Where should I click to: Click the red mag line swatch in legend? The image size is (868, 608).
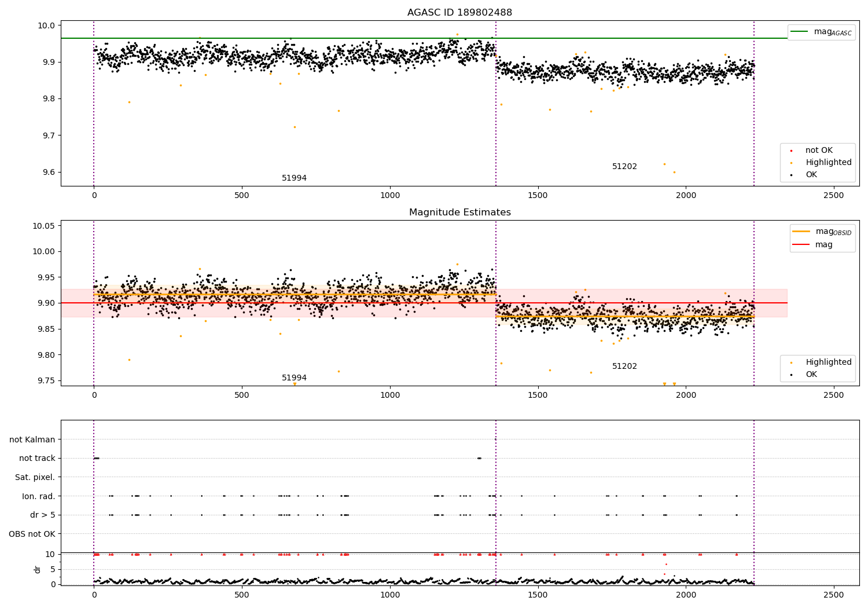pyautogui.click(x=801, y=244)
